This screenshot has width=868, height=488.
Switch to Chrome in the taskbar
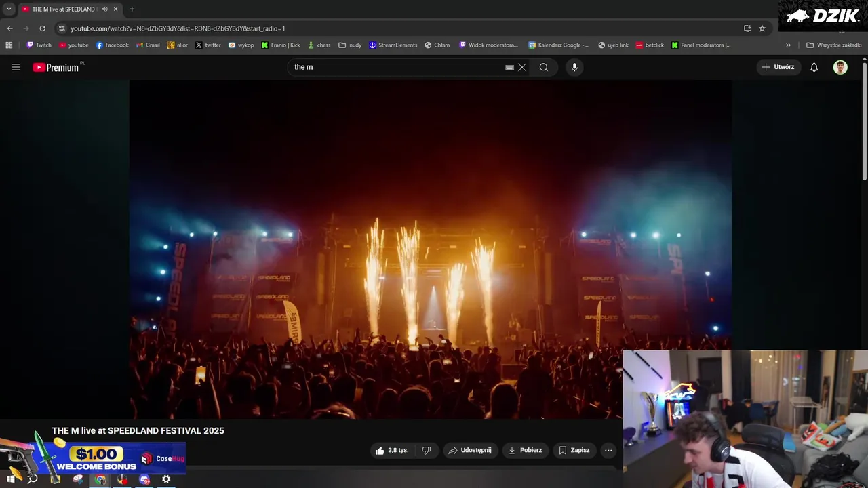(x=100, y=479)
